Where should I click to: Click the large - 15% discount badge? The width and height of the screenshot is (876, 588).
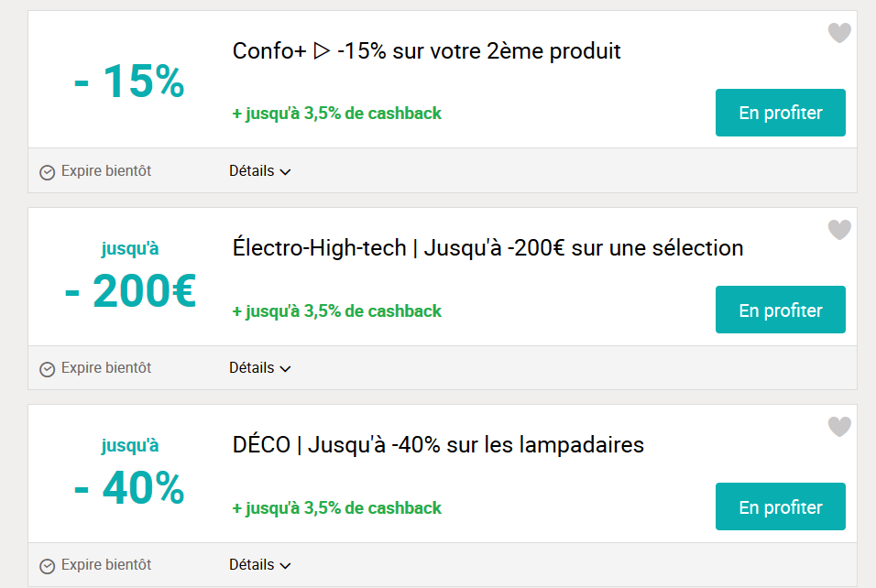click(x=129, y=82)
